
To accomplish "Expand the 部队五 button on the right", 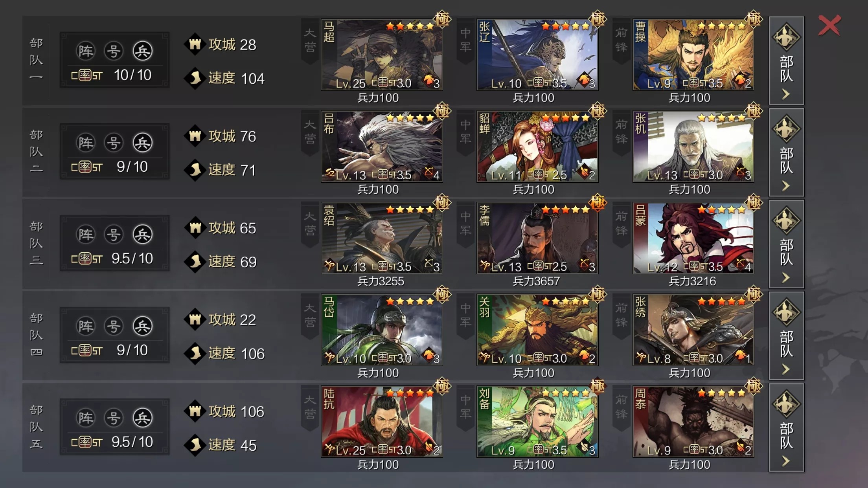I will (x=786, y=427).
